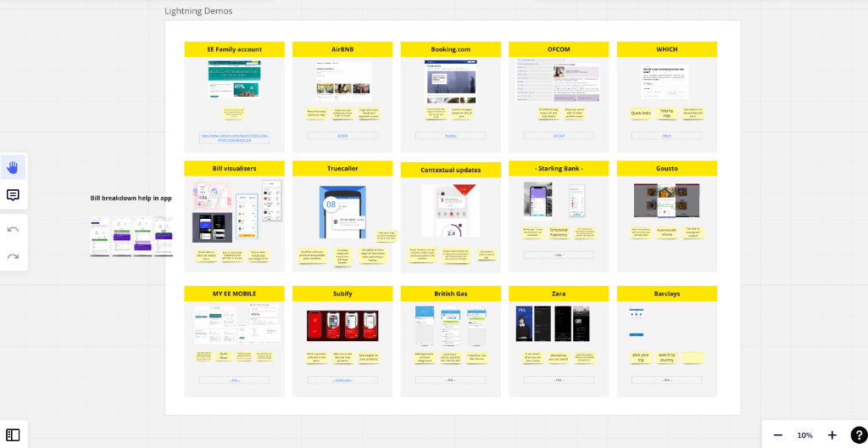
Task: Select the British Gas header
Action: pyautogui.click(x=451, y=294)
